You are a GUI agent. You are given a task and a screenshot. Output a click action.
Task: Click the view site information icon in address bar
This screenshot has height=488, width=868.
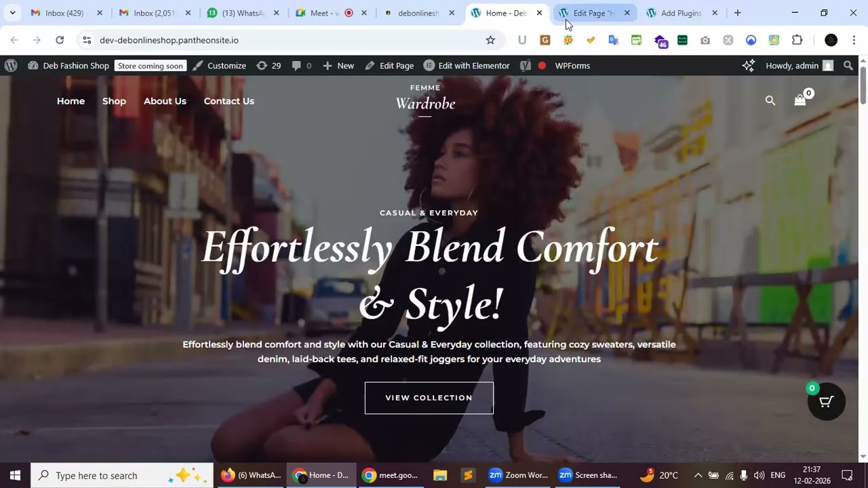point(87,40)
